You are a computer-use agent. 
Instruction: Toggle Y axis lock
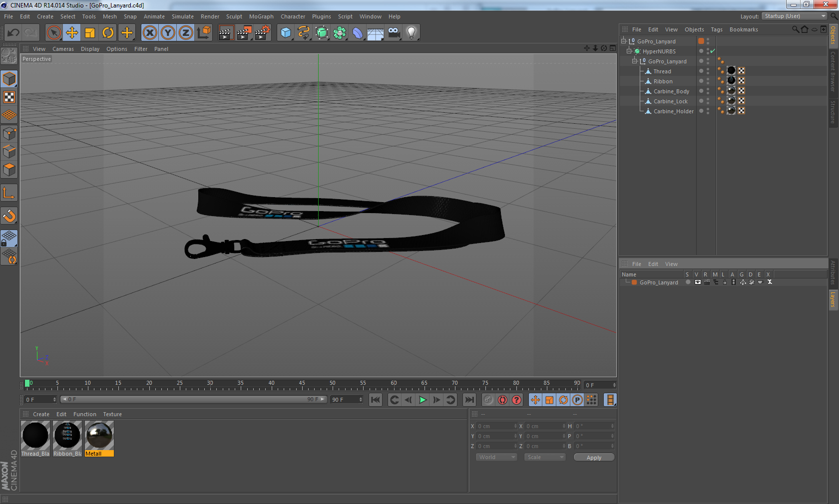[x=168, y=33]
